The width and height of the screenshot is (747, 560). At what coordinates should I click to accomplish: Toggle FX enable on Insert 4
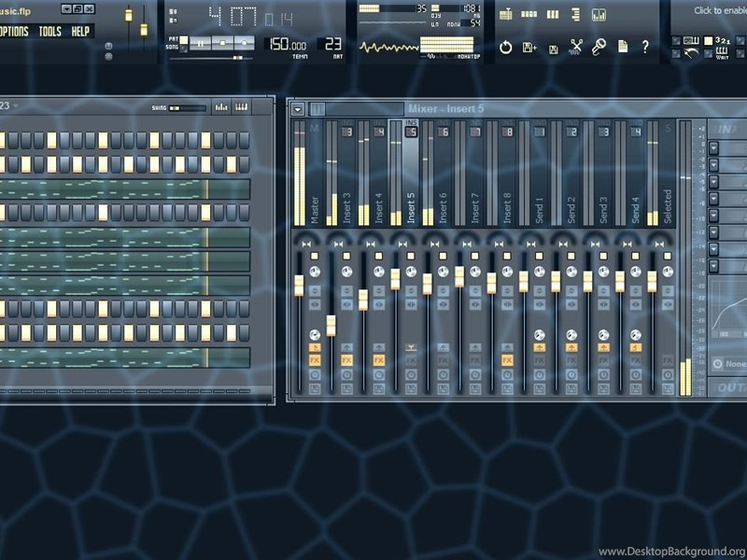pos(379,360)
